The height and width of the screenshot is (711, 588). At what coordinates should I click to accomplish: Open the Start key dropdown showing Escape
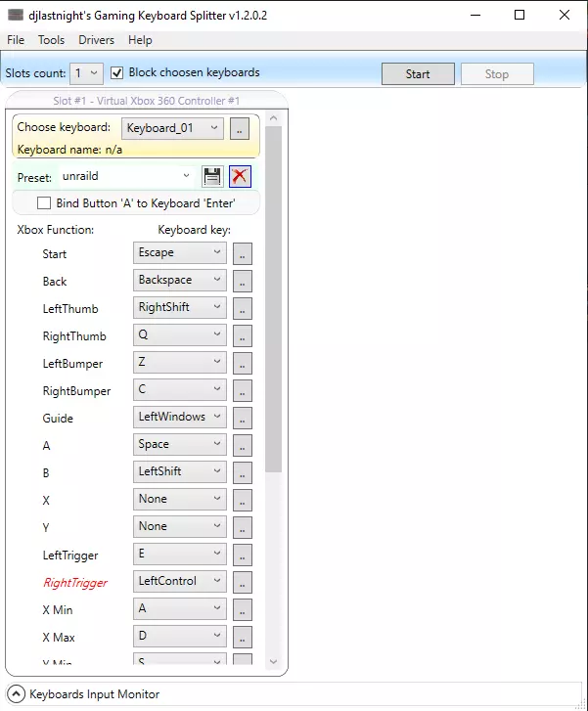tap(180, 252)
